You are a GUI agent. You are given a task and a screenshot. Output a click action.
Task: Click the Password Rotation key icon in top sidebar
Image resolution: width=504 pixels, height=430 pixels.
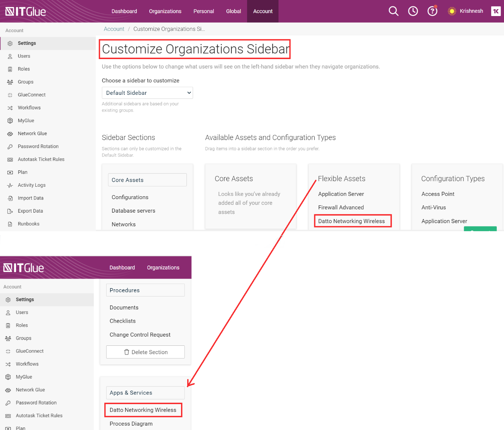coord(10,147)
